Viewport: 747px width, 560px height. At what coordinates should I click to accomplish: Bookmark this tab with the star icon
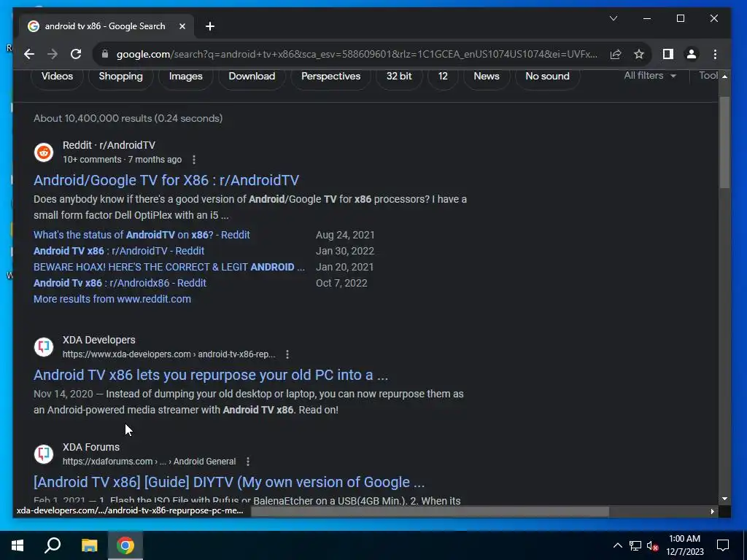[639, 54]
